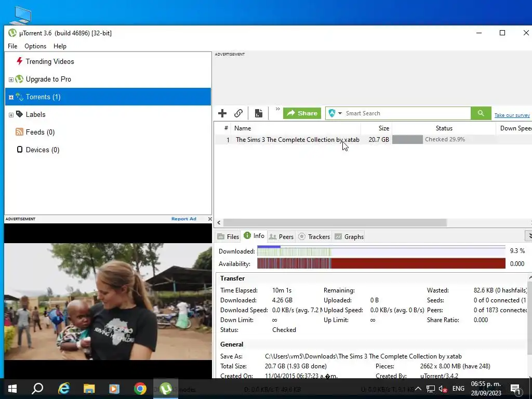Click the 20.7 GB size cell
Screen dimensions: 532x399
[x=379, y=139]
